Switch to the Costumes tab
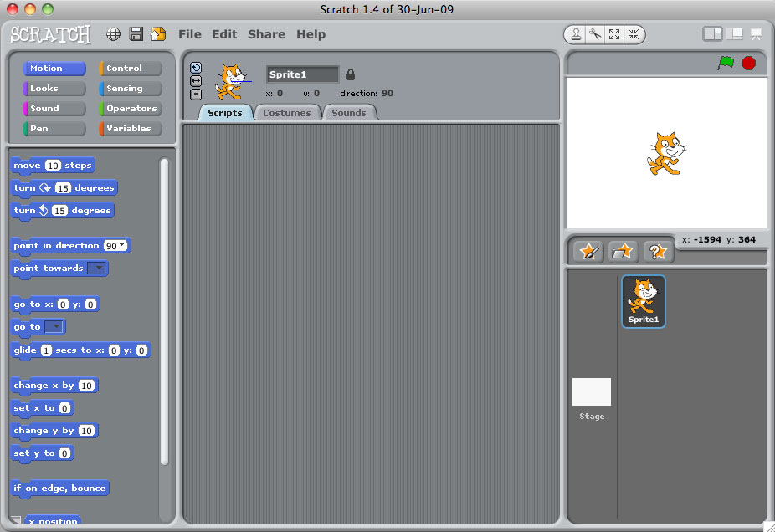Image resolution: width=775 pixels, height=532 pixels. click(x=287, y=113)
